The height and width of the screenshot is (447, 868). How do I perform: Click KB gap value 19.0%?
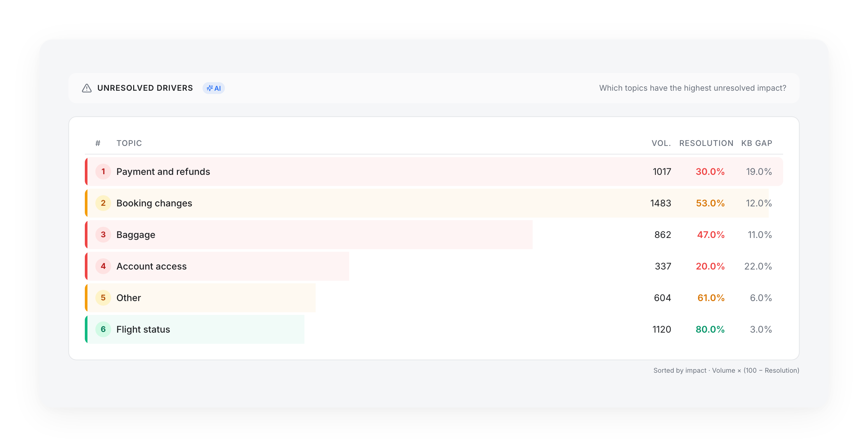click(x=759, y=172)
